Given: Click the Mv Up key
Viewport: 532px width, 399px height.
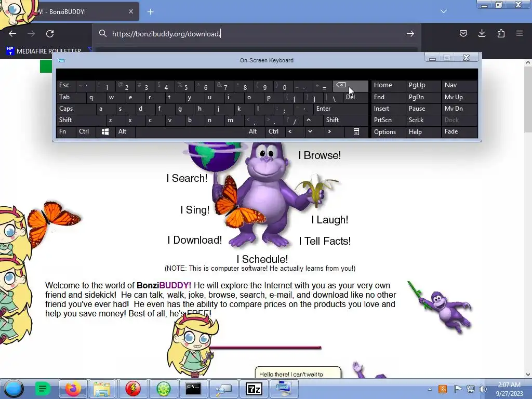Looking at the screenshot, I should tap(459, 97).
